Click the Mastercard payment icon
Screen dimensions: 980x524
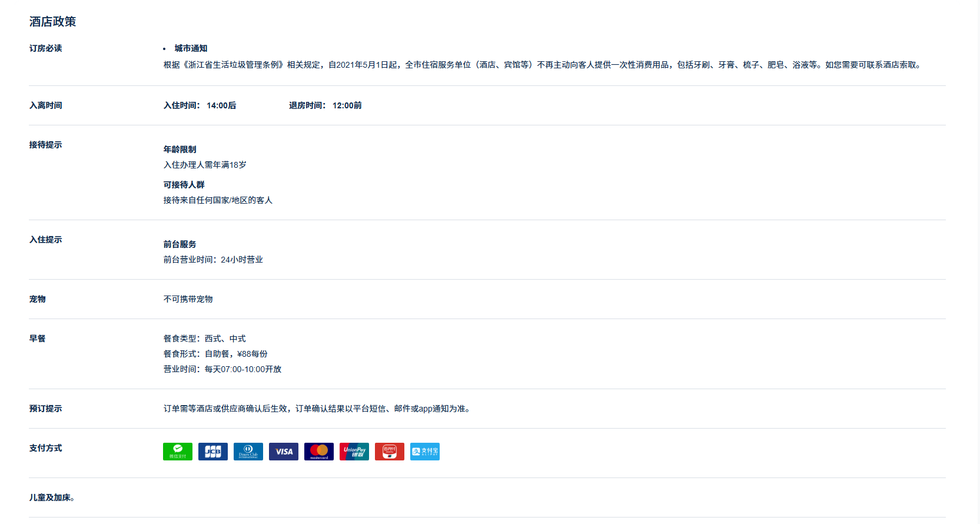tap(319, 452)
